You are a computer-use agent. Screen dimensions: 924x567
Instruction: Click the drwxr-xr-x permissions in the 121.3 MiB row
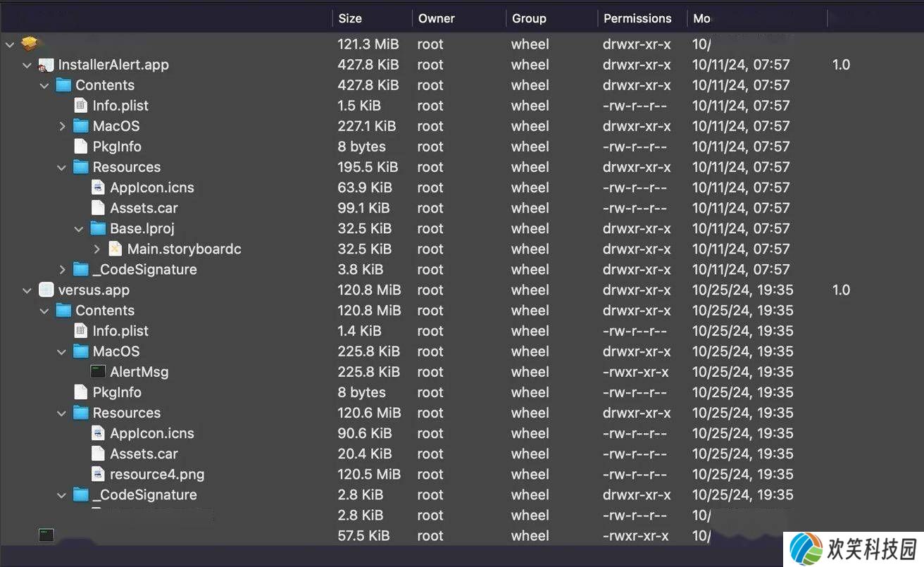tap(637, 44)
